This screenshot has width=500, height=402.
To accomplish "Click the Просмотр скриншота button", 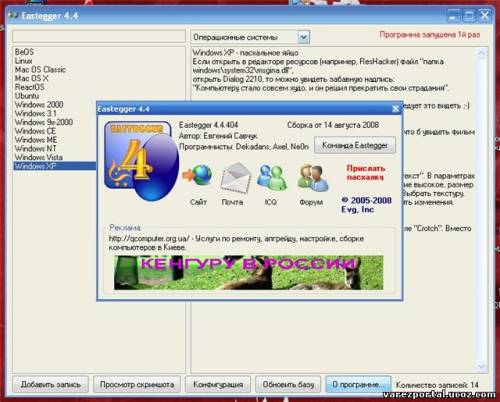I will coord(137,384).
